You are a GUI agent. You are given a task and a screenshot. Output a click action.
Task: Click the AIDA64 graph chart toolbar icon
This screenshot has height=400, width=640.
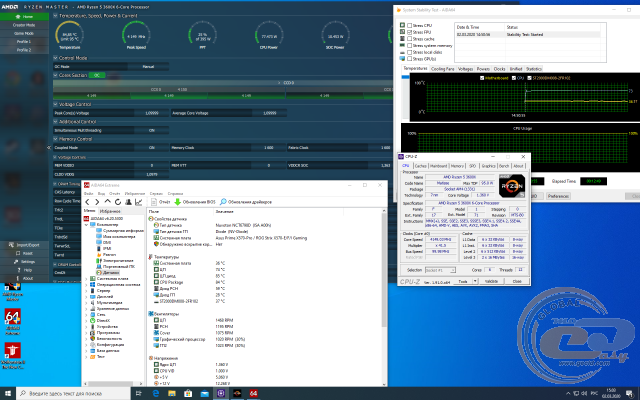(x=138, y=202)
